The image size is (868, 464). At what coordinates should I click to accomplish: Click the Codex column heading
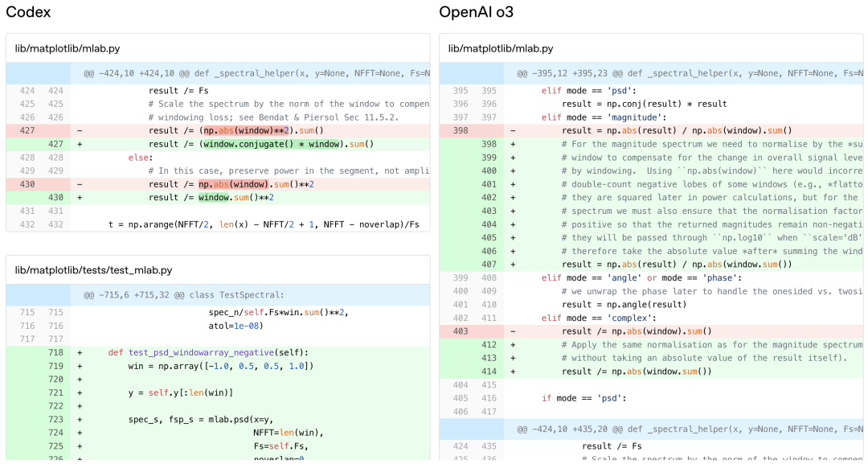(28, 12)
